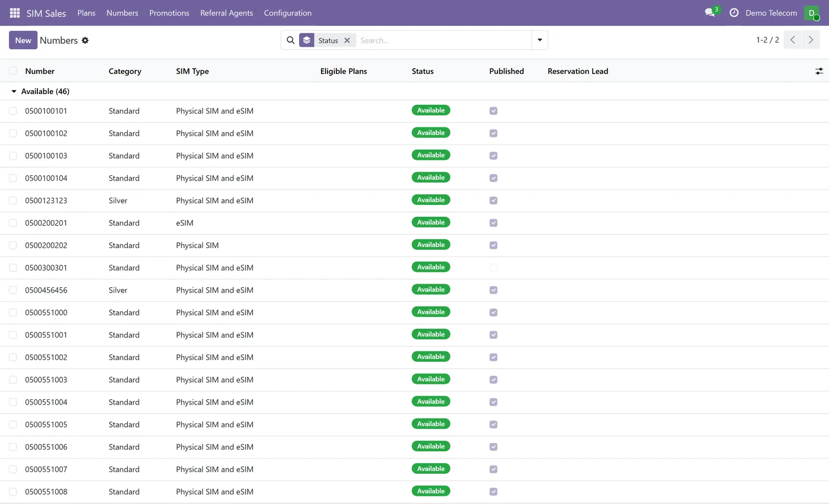Screen dimensions: 829x504
Task: Click the search input field
Action: pos(444,40)
